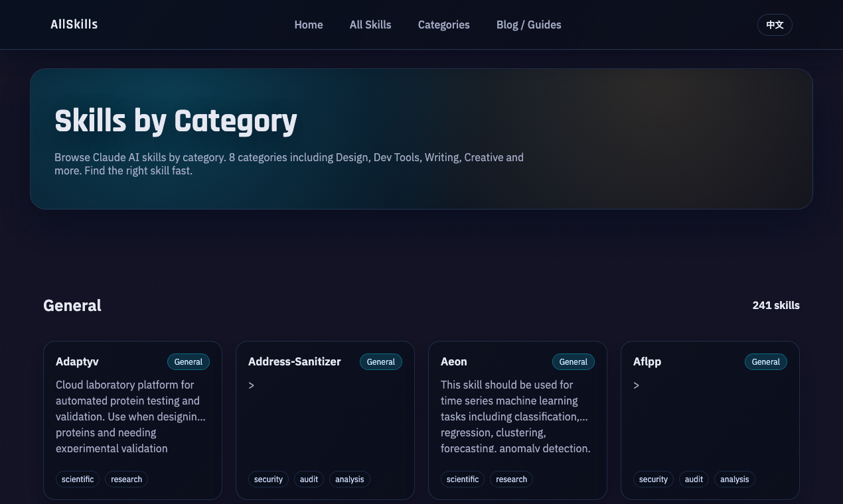Switch language to 中文

click(775, 25)
